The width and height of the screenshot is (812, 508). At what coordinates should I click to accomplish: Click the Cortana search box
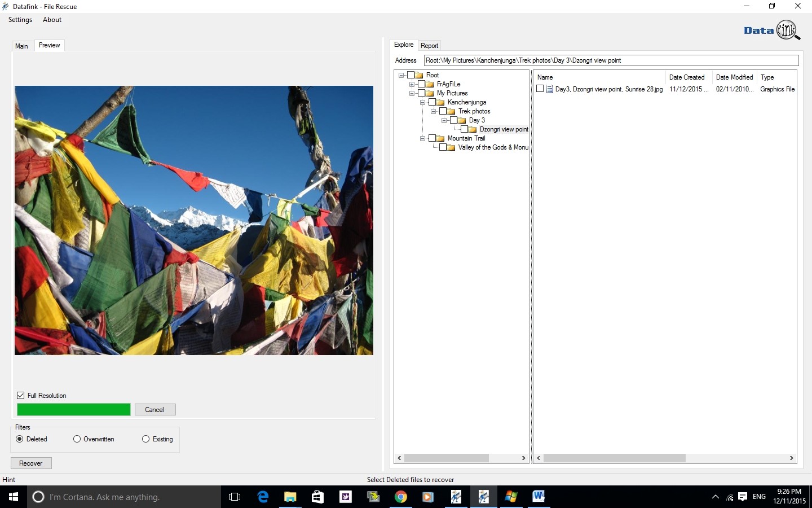click(124, 497)
